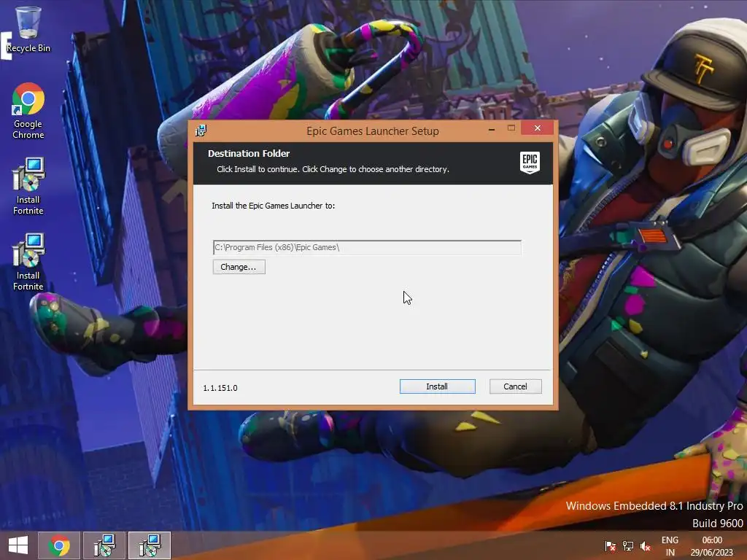Click the 'Click Install to continue' instruction text
The width and height of the screenshot is (747, 560).
coord(333,169)
